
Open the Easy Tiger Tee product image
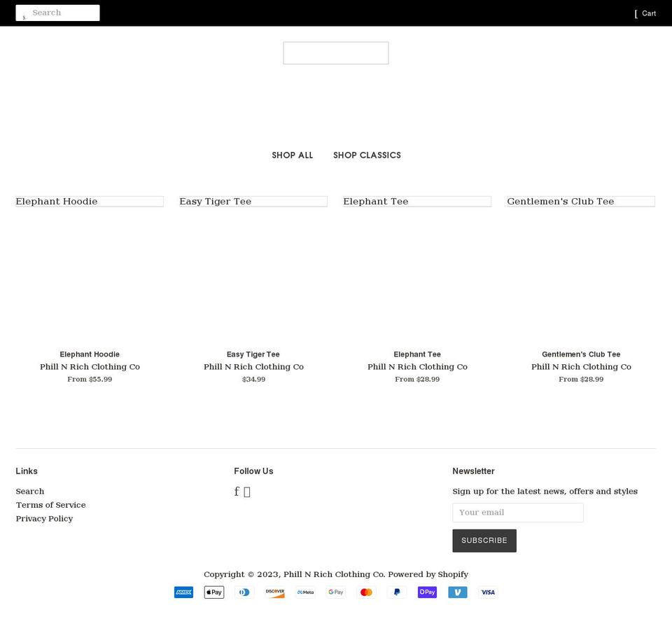coord(253,202)
